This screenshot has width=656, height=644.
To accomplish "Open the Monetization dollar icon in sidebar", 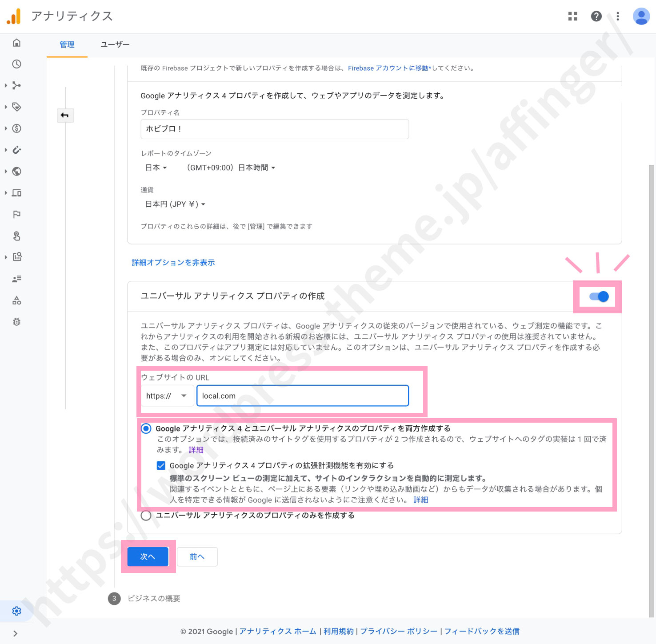I will click(x=16, y=128).
